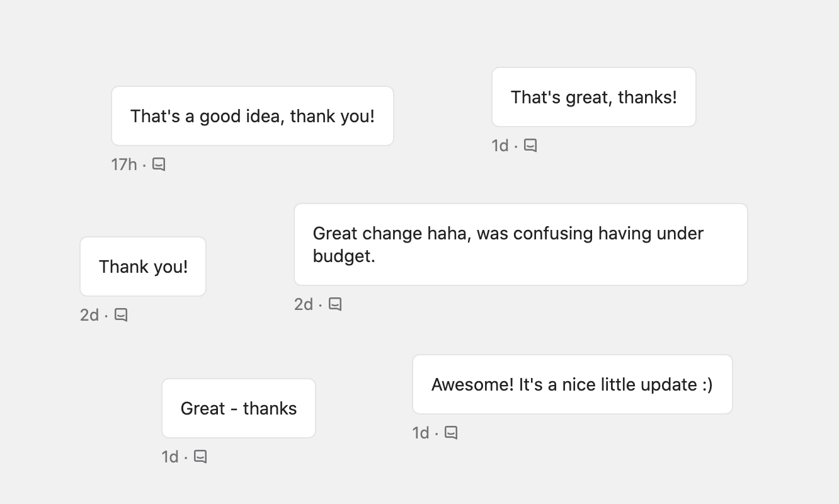Click the ':)' smiley in the update message
Image resolution: width=839 pixels, height=504 pixels.
707,384
